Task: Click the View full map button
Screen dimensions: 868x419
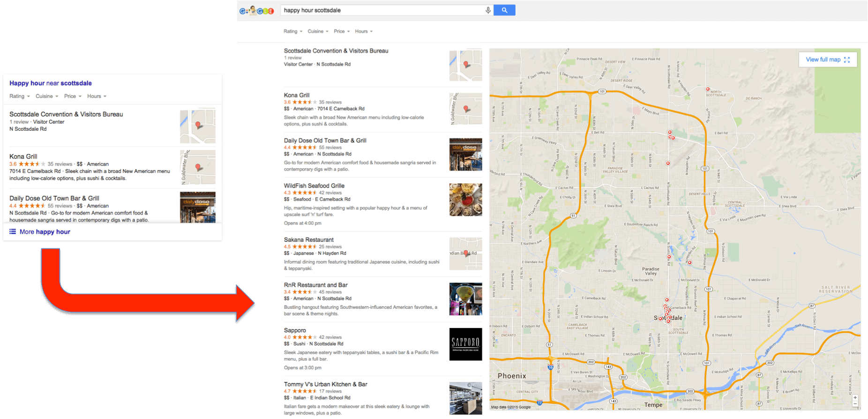Action: 828,60
